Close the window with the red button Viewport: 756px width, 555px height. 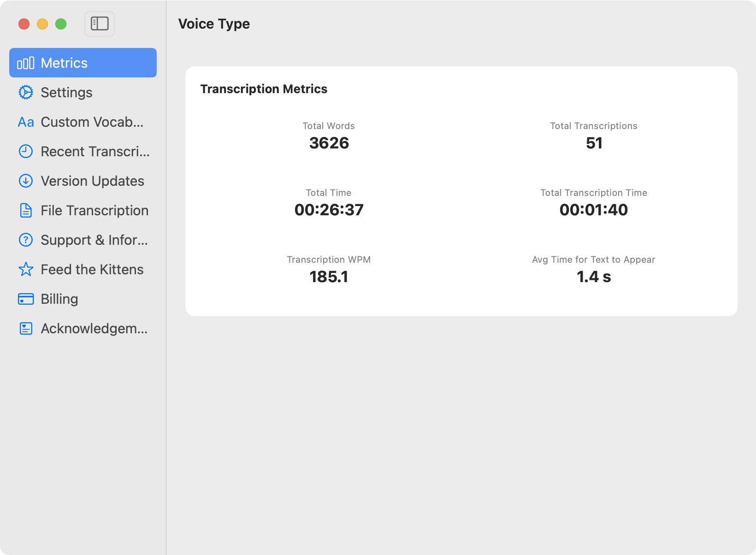click(24, 24)
